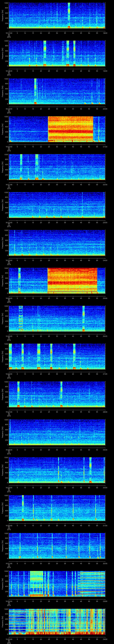114x644 pixels.
Task: Click the '30:00' end time label
Action: click(105, 487)
